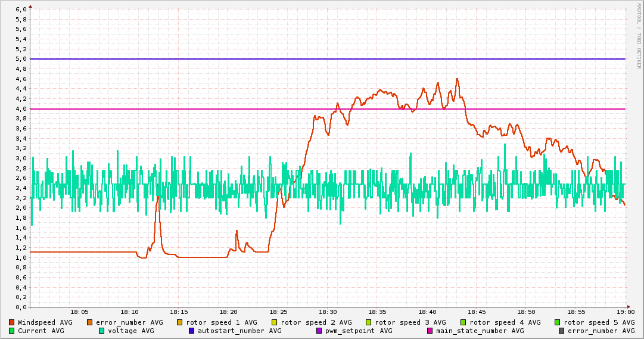Click the 18:15 time axis label

point(179,312)
